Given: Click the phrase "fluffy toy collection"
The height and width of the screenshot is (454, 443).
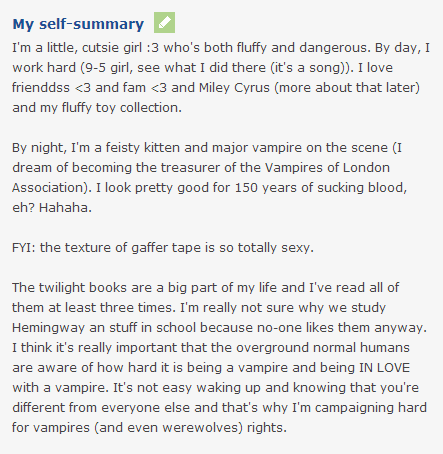Looking at the screenshot, I should tap(122, 108).
